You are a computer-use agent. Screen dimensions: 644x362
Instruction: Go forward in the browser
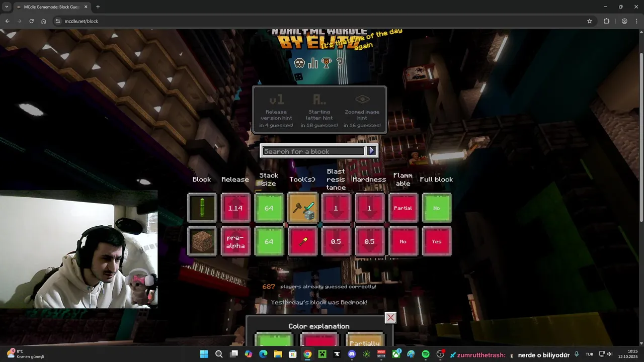coord(19,21)
